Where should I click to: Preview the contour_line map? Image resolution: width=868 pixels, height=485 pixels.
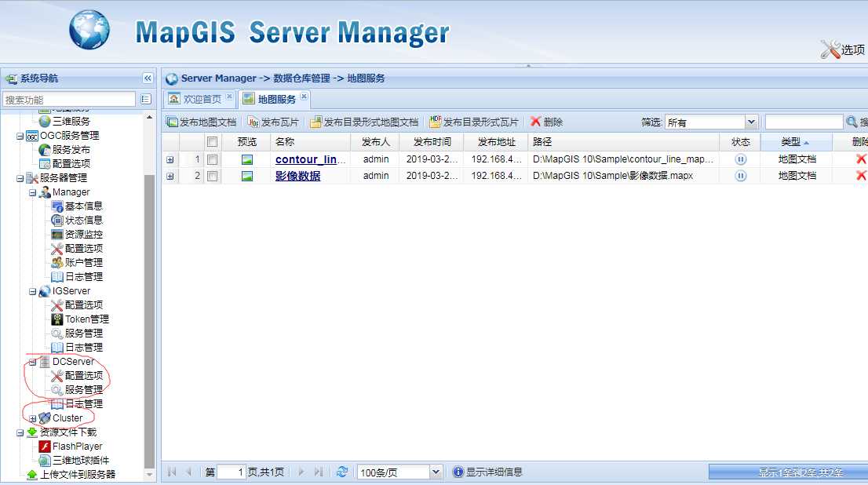(247, 159)
